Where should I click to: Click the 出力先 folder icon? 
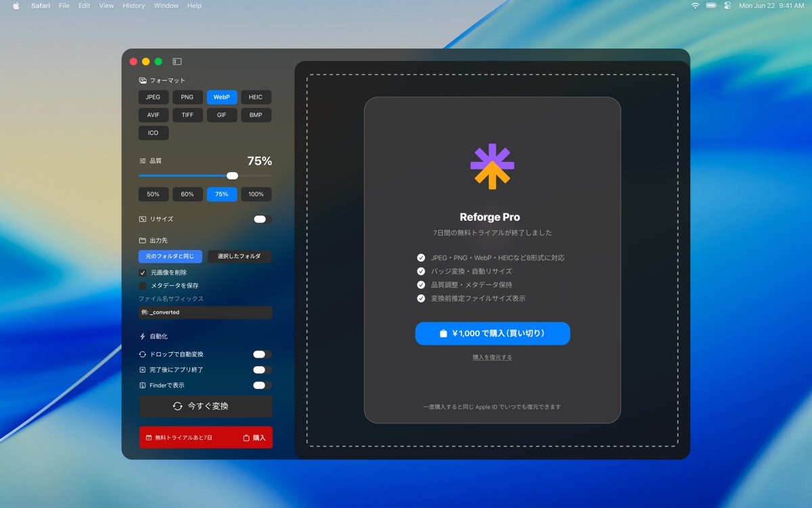coord(143,240)
